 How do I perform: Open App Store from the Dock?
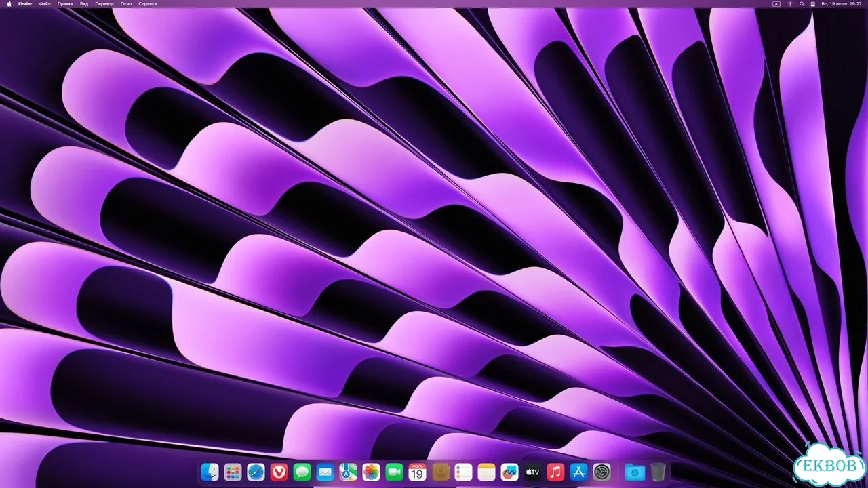578,472
